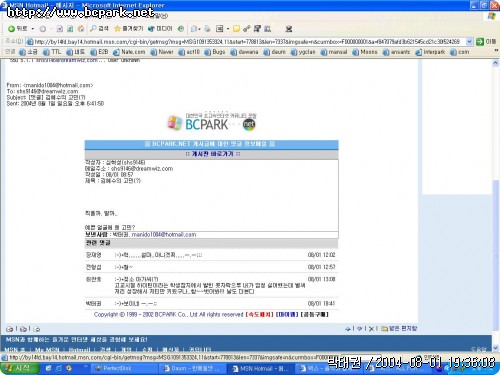Image resolution: width=500 pixels, height=375 pixels.
Task: Click the Mail toolbar icon
Action: point(194,29)
